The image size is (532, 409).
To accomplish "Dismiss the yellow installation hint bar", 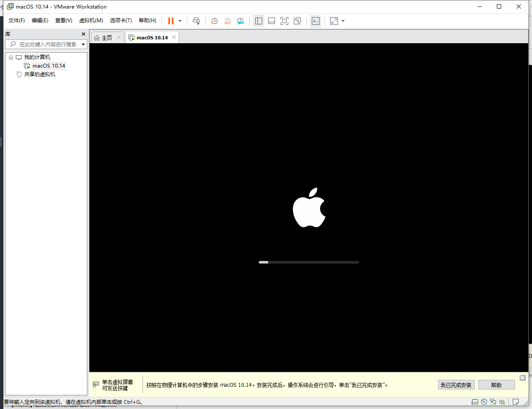I will 523,378.
